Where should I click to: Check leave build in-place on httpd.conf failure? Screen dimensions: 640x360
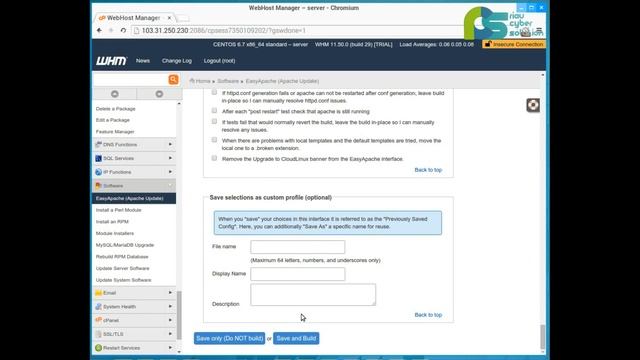(x=214, y=92)
